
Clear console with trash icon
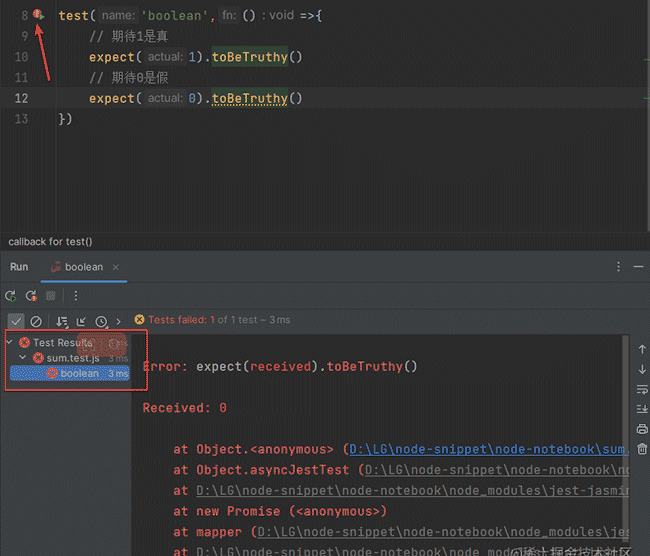point(642,449)
